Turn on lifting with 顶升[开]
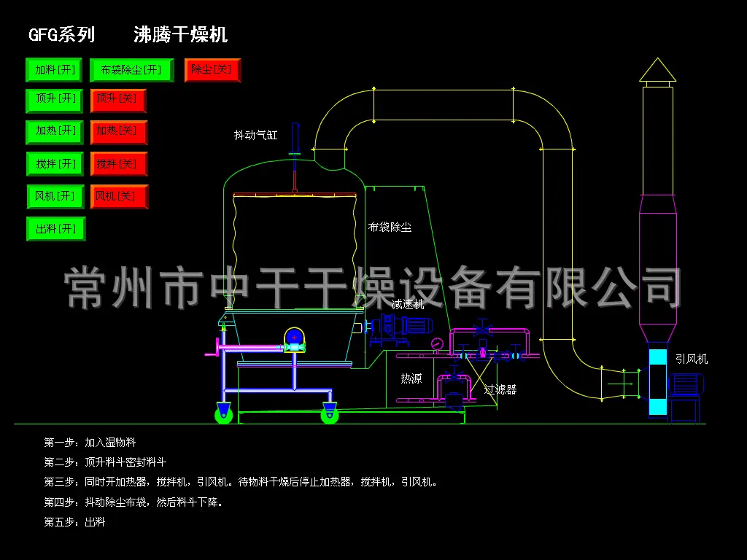Viewport: 747px width, 560px height. coord(54,101)
